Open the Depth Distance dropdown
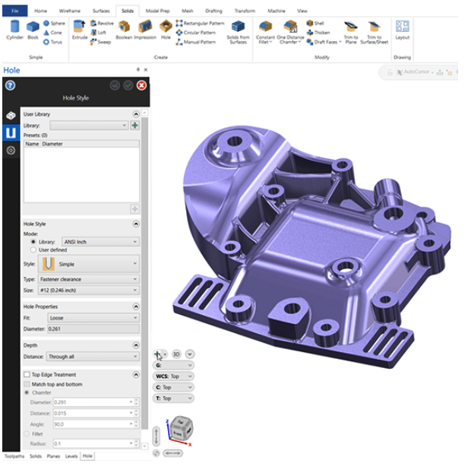The image size is (468, 476). pyautogui.click(x=93, y=356)
